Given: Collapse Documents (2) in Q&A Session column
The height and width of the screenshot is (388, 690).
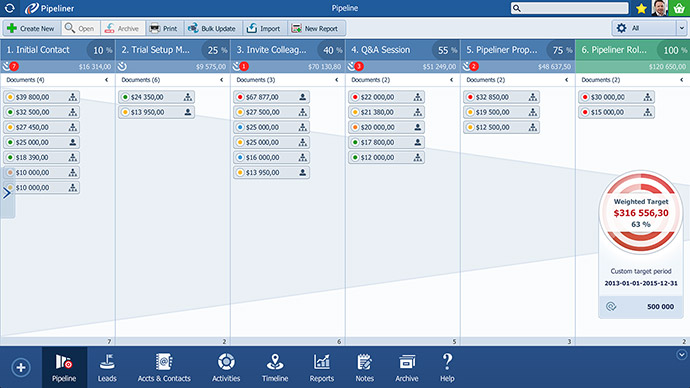Looking at the screenshot, I should pos(451,80).
